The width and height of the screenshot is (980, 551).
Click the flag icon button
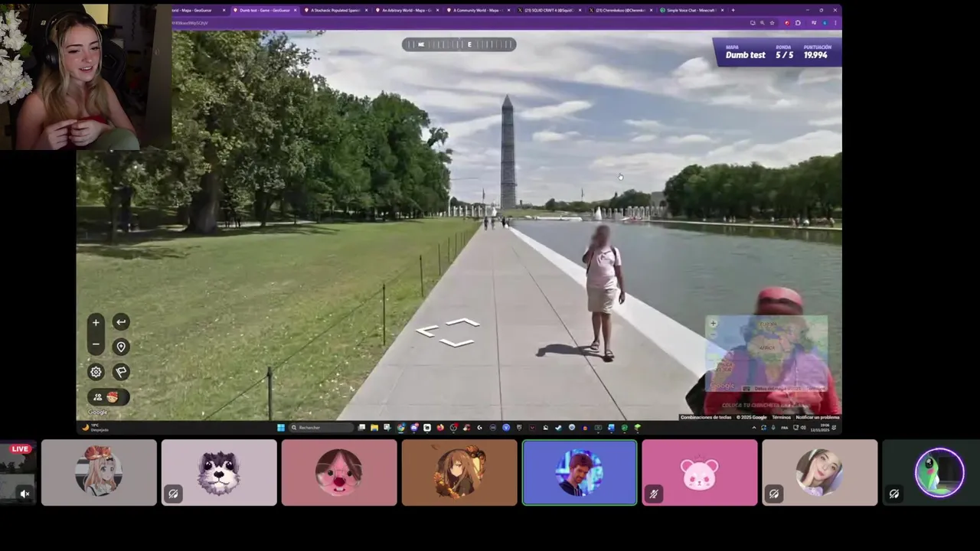tap(121, 372)
